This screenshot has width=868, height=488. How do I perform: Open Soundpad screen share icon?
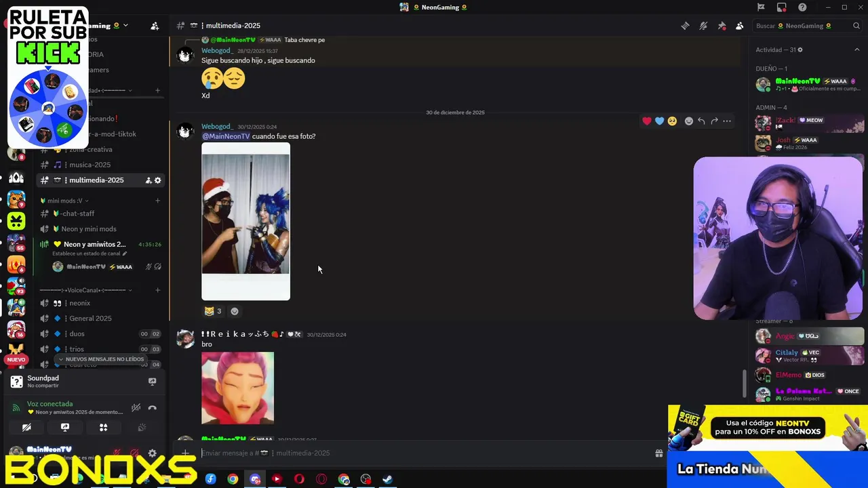(152, 382)
